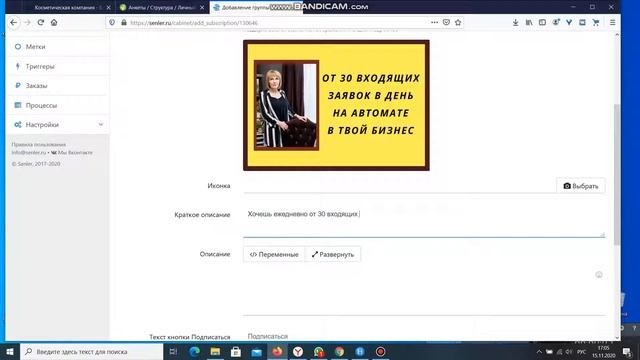Toggle the sidebar view icon
Screen dimensions: 640x360
542,22
